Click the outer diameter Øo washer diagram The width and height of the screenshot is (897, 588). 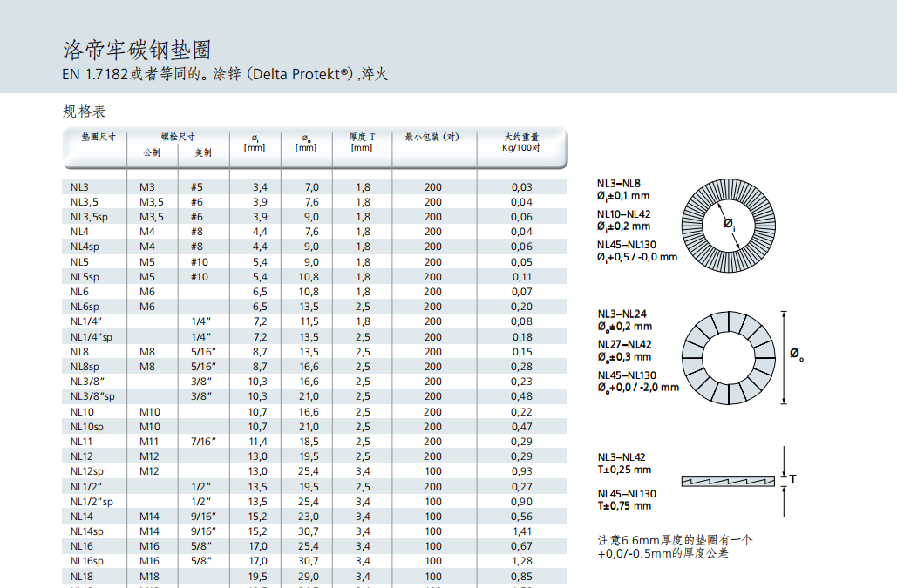(728, 358)
